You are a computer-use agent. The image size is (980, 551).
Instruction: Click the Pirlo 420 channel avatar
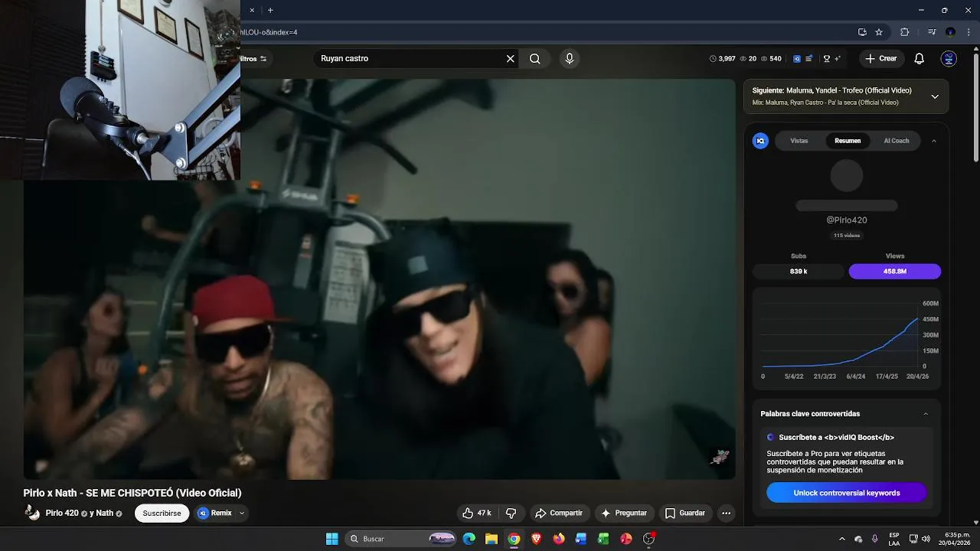(32, 513)
